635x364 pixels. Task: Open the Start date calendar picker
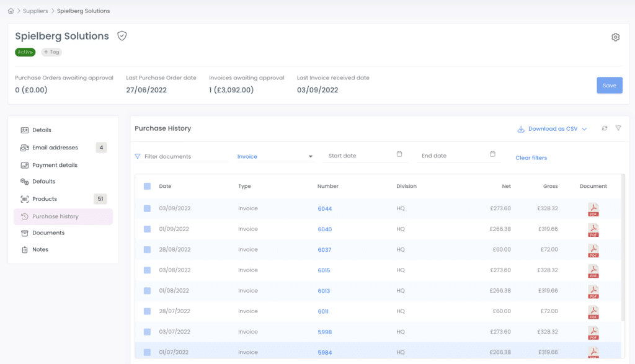tap(399, 154)
